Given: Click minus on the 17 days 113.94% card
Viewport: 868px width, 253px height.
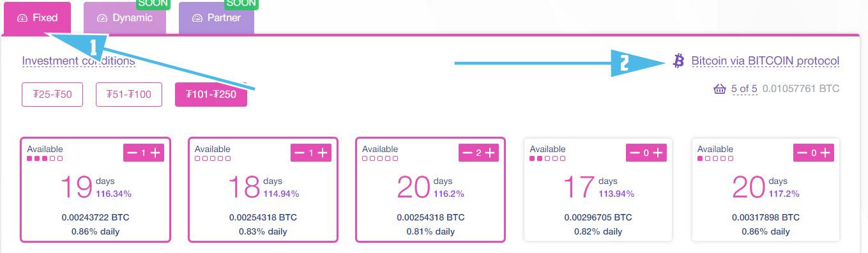Looking at the screenshot, I should [635, 153].
